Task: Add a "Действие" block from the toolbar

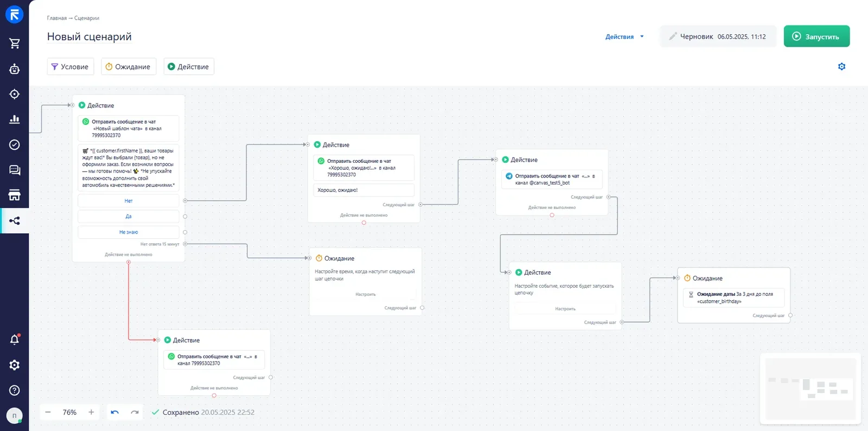Action: [189, 67]
